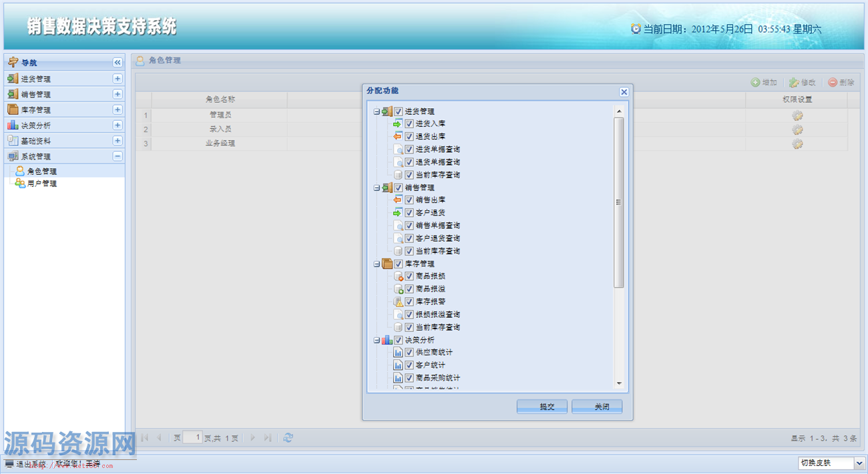Uncheck the 销售管理 checkbox in dialog

click(399, 188)
